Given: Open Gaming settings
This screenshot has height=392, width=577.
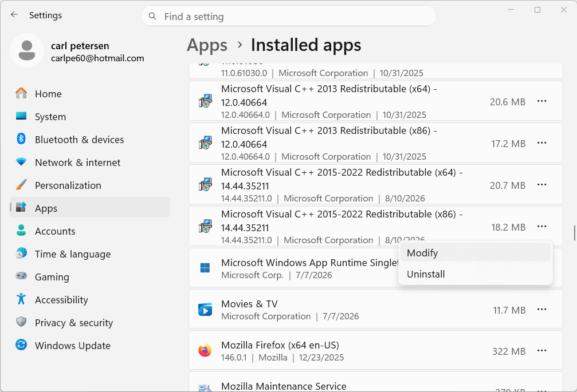Looking at the screenshot, I should pos(90,276).
